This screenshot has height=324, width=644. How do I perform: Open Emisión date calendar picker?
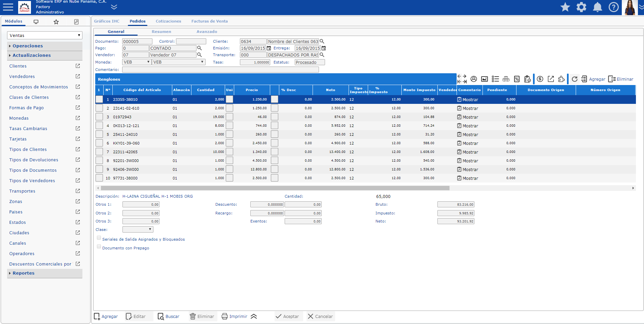click(269, 48)
